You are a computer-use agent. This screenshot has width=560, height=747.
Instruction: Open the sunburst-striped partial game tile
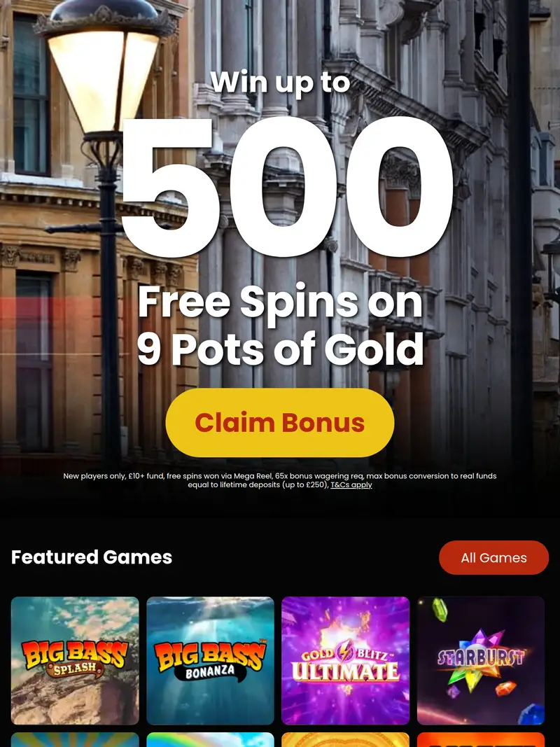[75, 740]
